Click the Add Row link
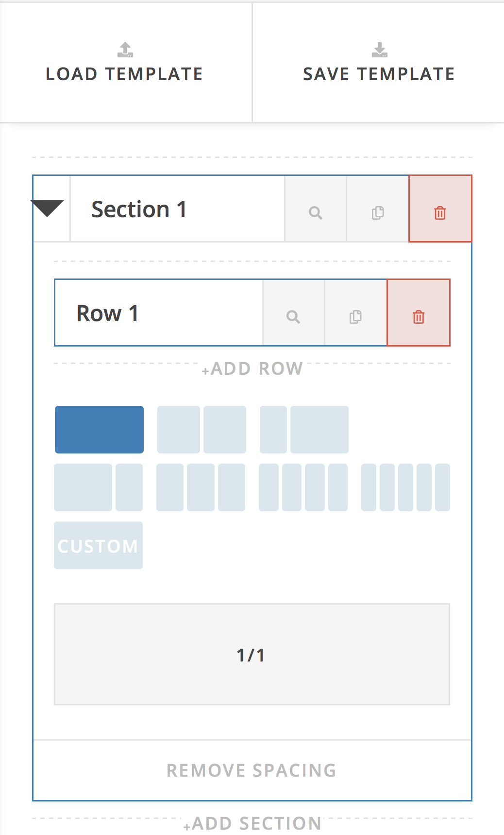Image resolution: width=504 pixels, height=835 pixels. pos(252,369)
